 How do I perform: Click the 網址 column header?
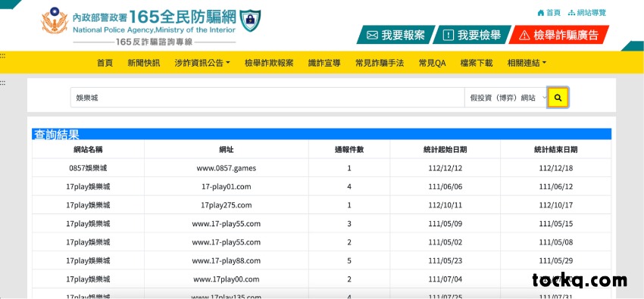click(x=227, y=150)
